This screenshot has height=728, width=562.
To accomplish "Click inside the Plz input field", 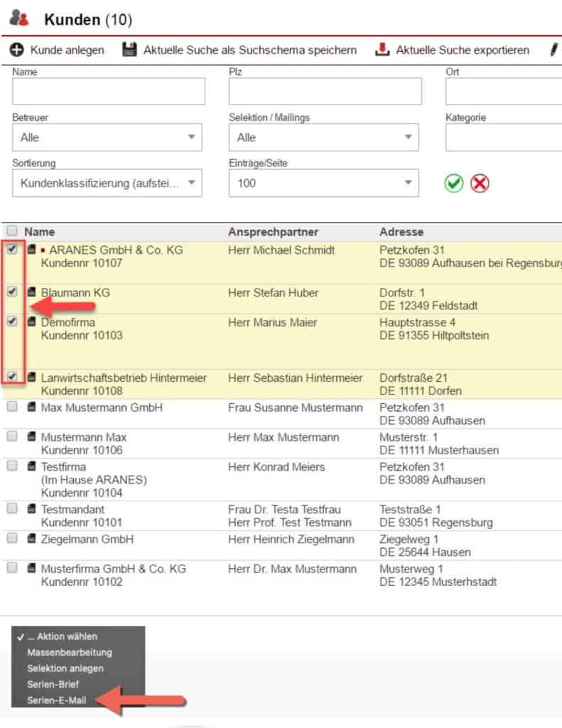I will click(324, 91).
